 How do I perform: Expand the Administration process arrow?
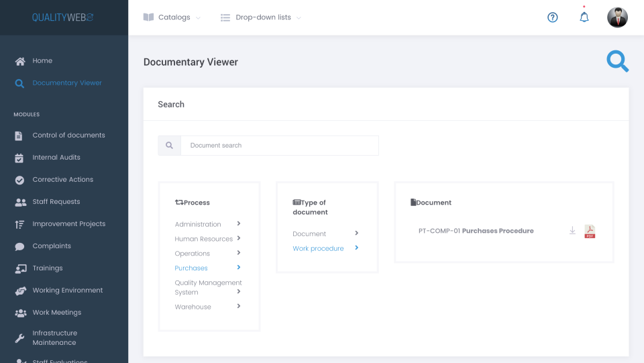239,223
